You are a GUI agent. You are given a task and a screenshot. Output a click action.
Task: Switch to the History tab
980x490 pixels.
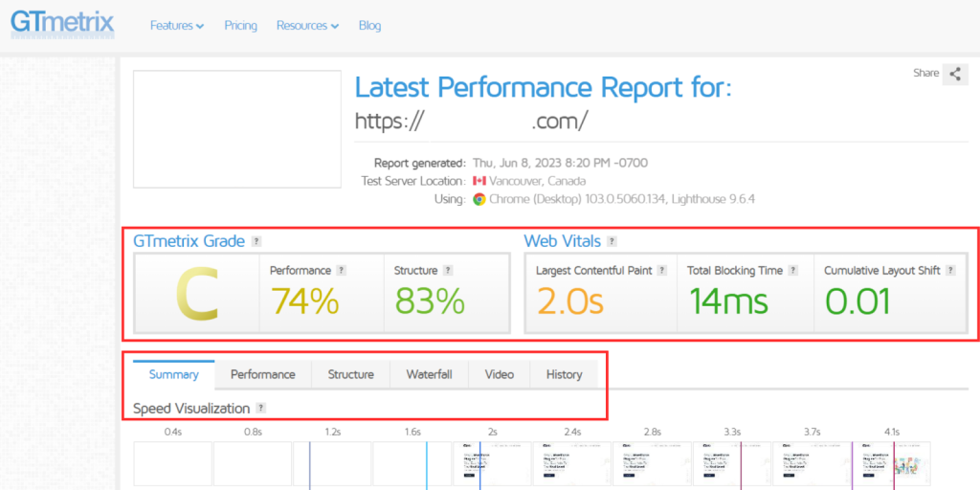[564, 374]
